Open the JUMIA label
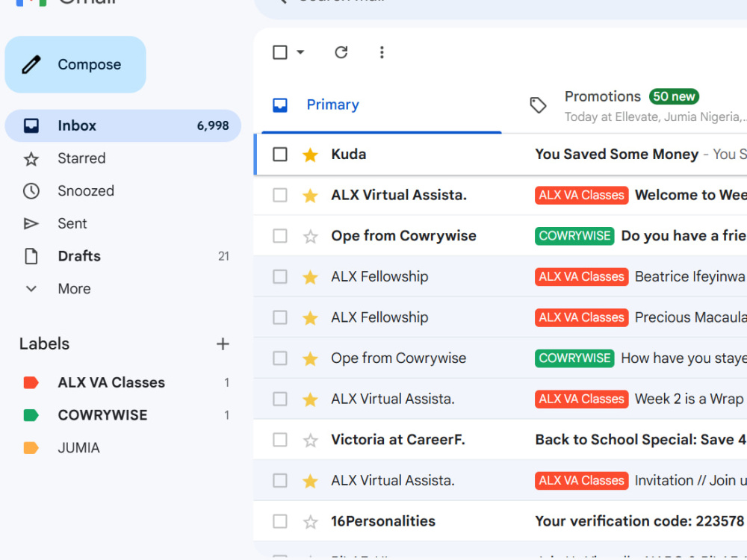747x560 pixels. 123,447
